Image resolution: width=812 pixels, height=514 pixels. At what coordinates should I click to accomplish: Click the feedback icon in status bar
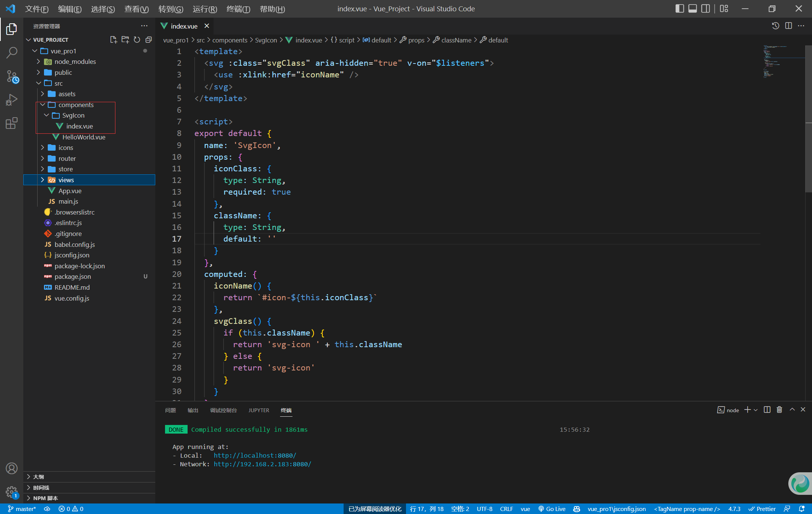point(787,509)
